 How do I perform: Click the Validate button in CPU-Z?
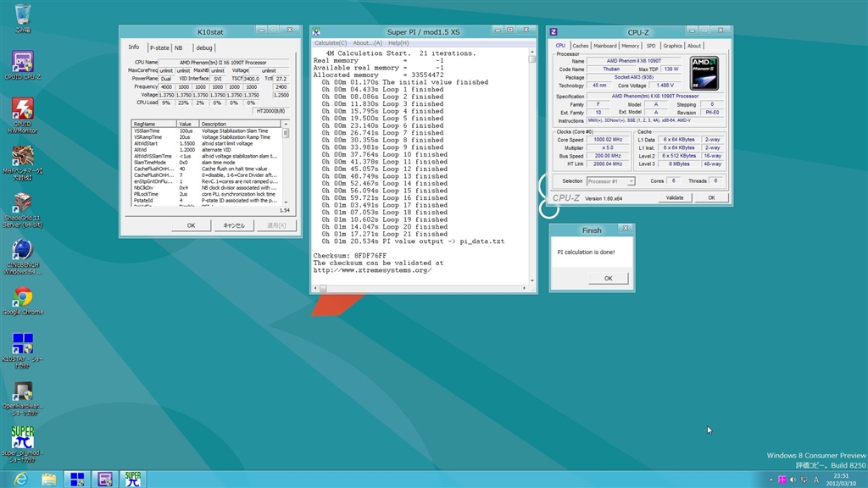point(675,197)
